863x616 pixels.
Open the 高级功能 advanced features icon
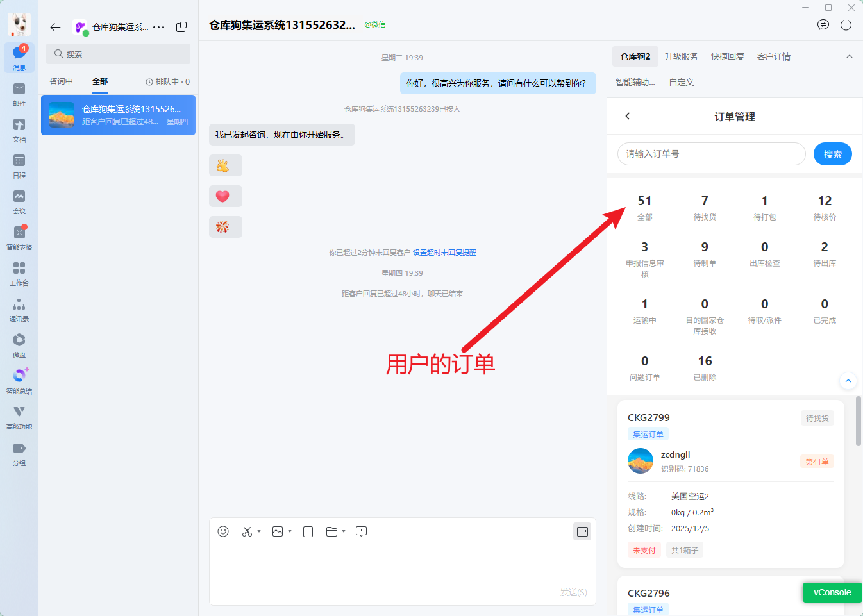pyautogui.click(x=19, y=417)
